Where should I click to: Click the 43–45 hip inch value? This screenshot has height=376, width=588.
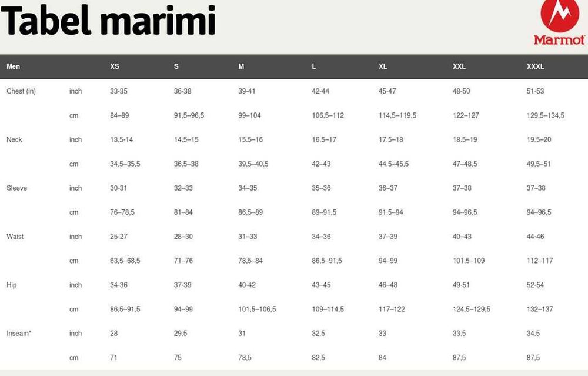coord(321,285)
